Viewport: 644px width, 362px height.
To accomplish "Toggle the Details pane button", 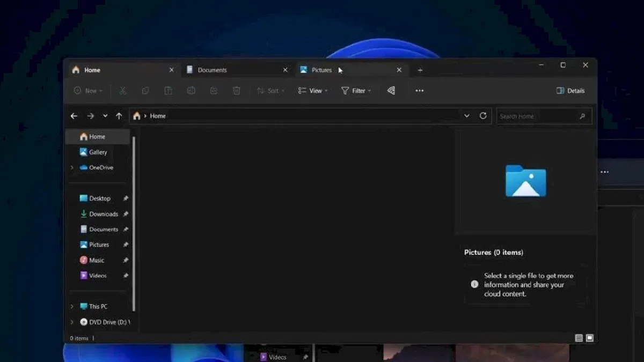I will [570, 91].
